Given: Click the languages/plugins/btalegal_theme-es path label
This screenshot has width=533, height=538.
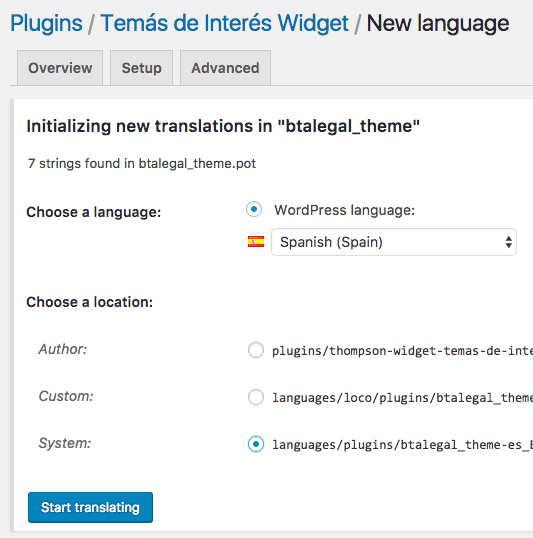Looking at the screenshot, I should click(402, 445).
